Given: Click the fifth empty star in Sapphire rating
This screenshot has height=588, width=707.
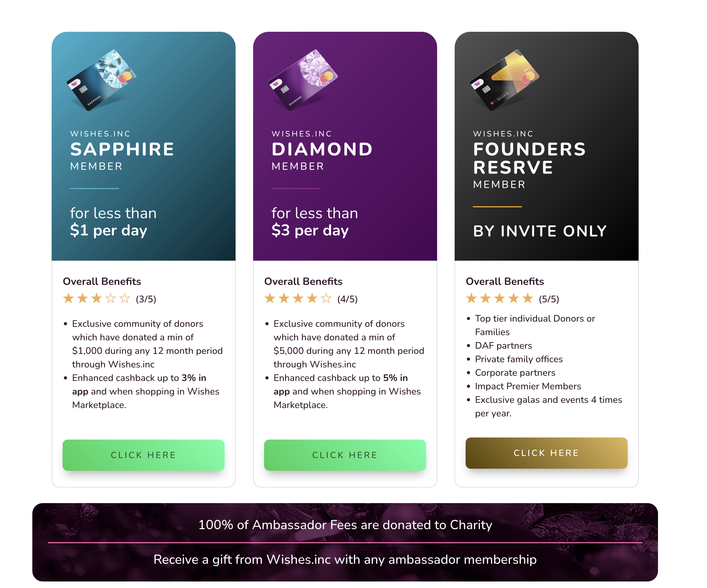Looking at the screenshot, I should coord(125,298).
